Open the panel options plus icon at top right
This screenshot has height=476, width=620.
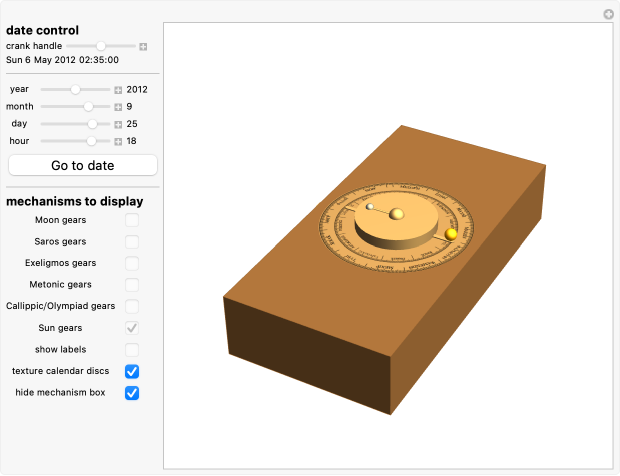coord(608,14)
